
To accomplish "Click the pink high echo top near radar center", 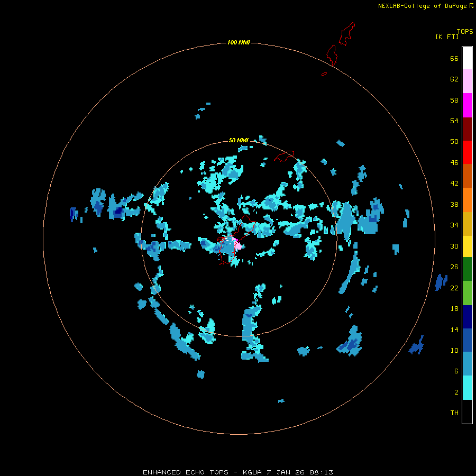I will [x=237, y=245].
